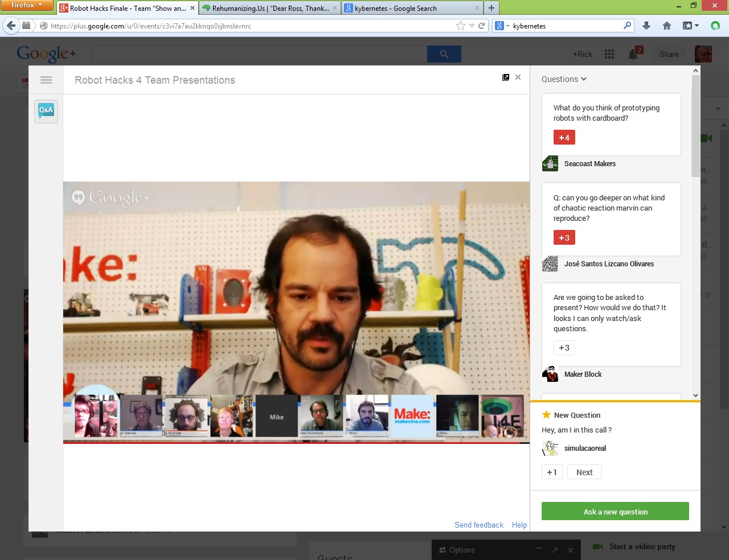Viewport: 729px width, 560px height.
Task: Expand the Questions dropdown
Action: click(564, 79)
